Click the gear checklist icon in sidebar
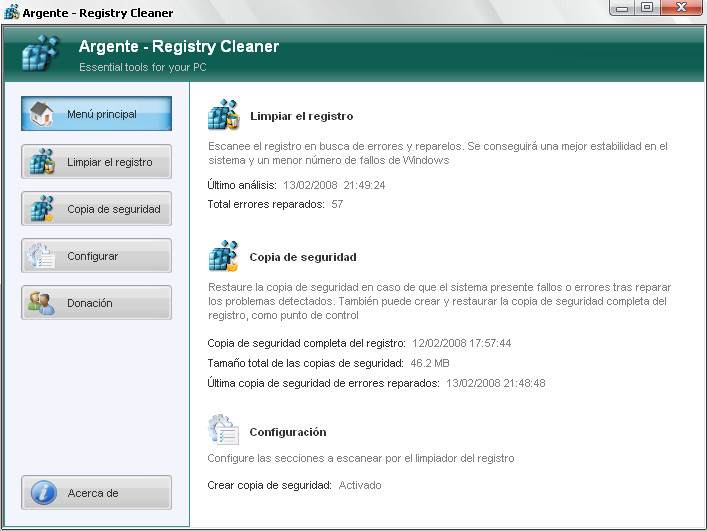 pyautogui.click(x=41, y=256)
